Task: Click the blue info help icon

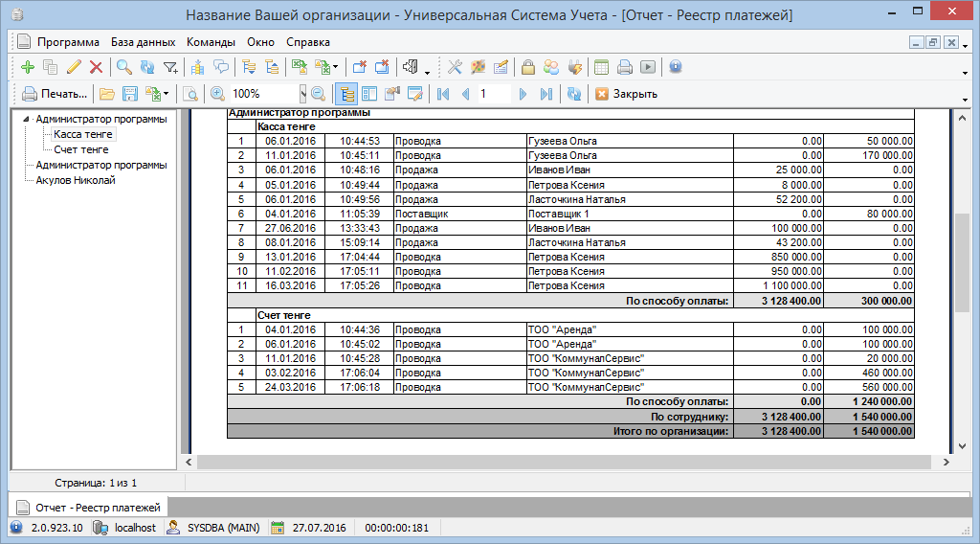Action: (675, 67)
